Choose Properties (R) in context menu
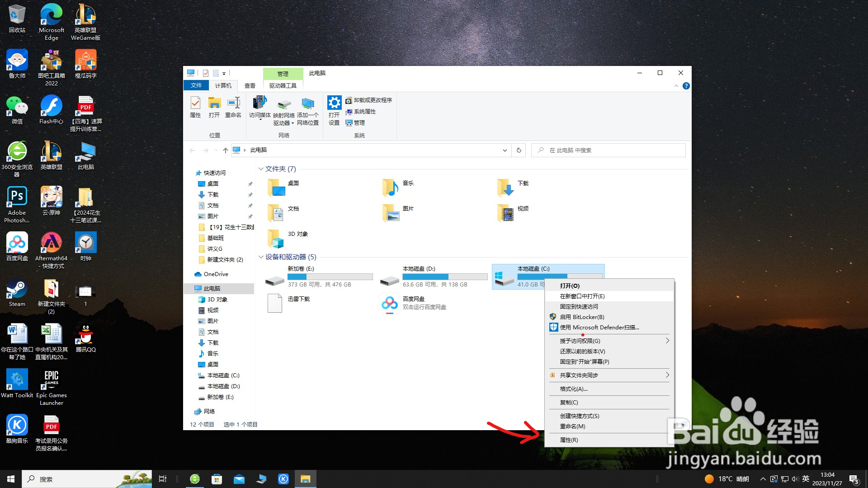Viewport: 868px width, 488px height. pyautogui.click(x=569, y=440)
